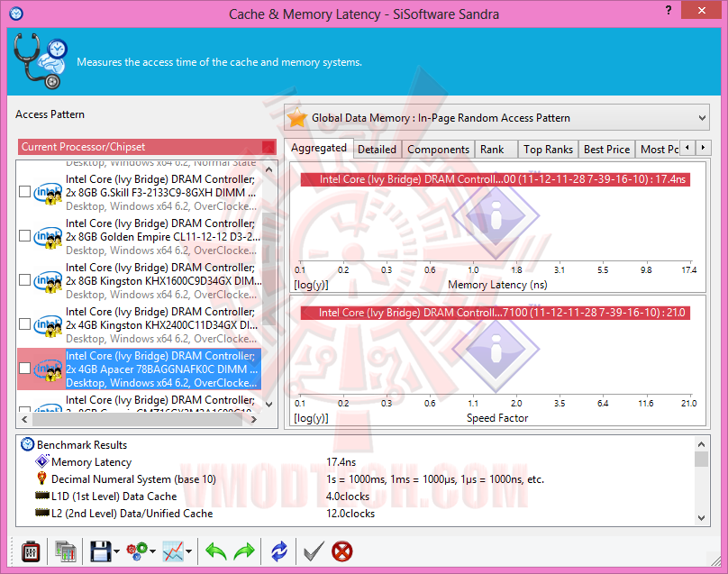Open the Access Pattern dropdown arrow
Image resolution: width=728 pixels, height=574 pixels.
click(702, 118)
